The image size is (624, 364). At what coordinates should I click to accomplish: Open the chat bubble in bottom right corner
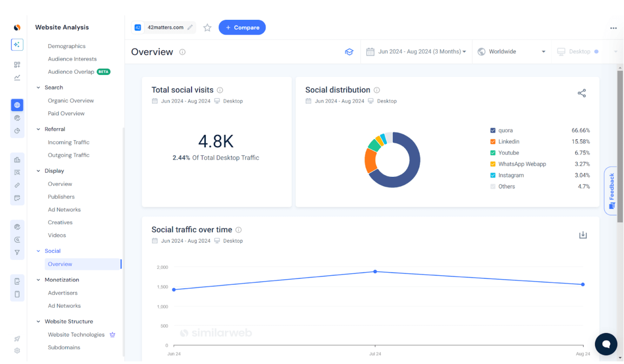coord(606,344)
